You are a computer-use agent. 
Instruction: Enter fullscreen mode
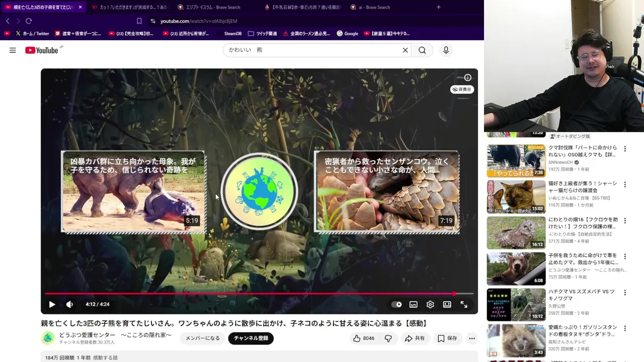[464, 304]
